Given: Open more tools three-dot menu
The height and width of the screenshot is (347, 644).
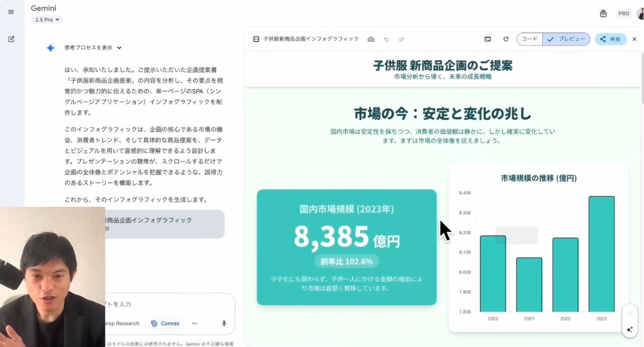Looking at the screenshot, I should coord(194,324).
